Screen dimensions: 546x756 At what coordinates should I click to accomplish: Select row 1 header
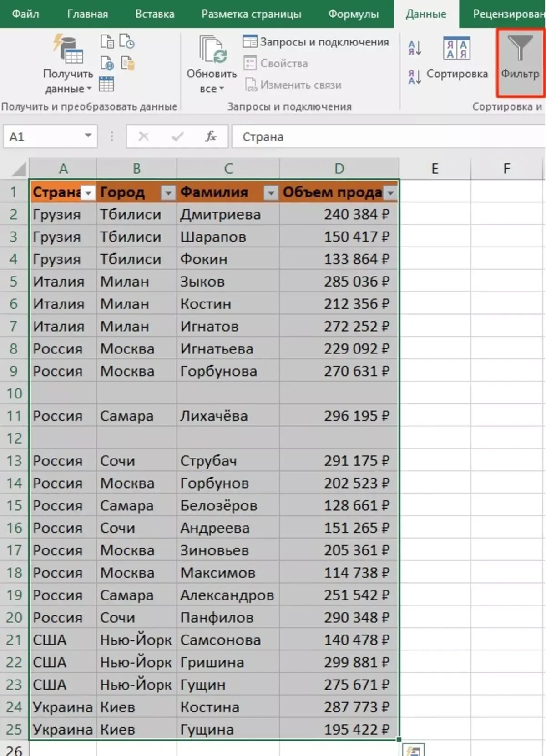click(14, 192)
